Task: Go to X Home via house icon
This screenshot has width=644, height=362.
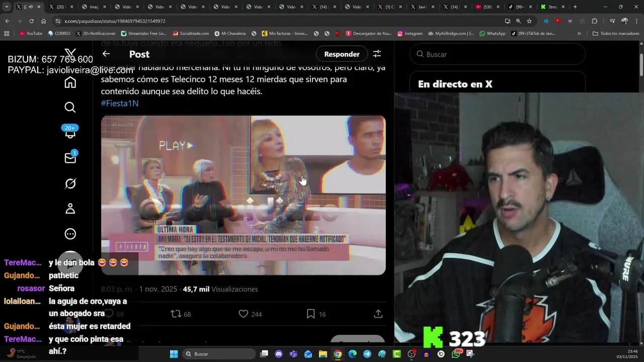Action: coord(70,82)
